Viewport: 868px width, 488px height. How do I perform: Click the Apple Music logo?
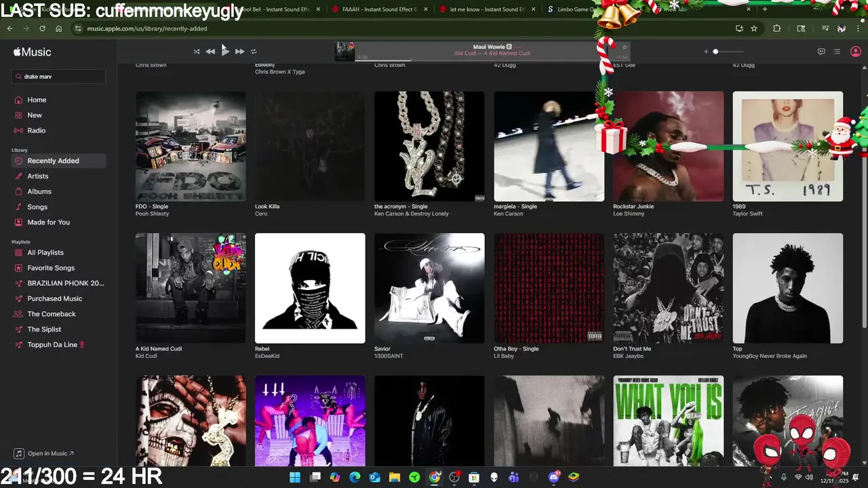click(x=32, y=52)
